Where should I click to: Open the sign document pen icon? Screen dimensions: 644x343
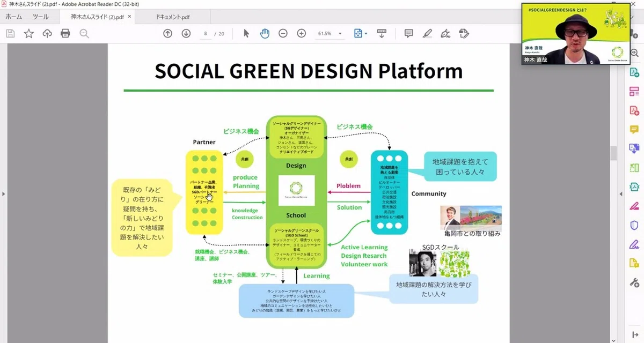point(445,33)
